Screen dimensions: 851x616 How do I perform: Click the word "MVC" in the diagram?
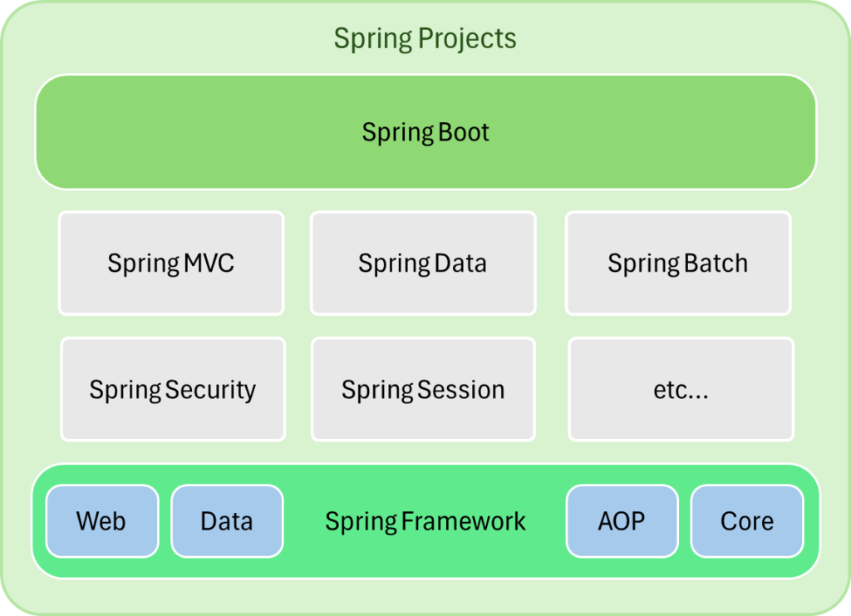click(208, 264)
